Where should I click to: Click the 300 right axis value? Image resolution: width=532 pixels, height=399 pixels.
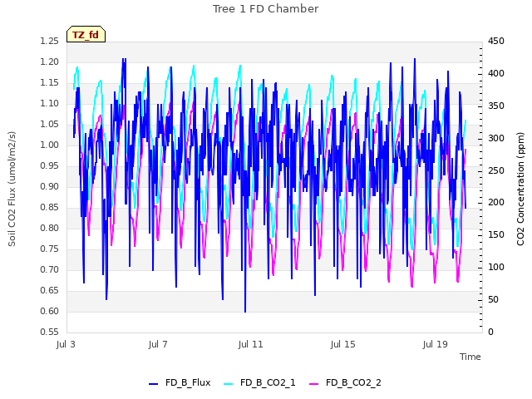pos(496,138)
